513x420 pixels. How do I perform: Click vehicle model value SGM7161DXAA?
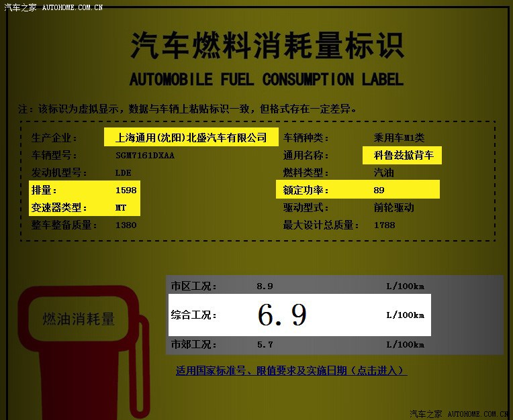pyautogui.click(x=145, y=155)
